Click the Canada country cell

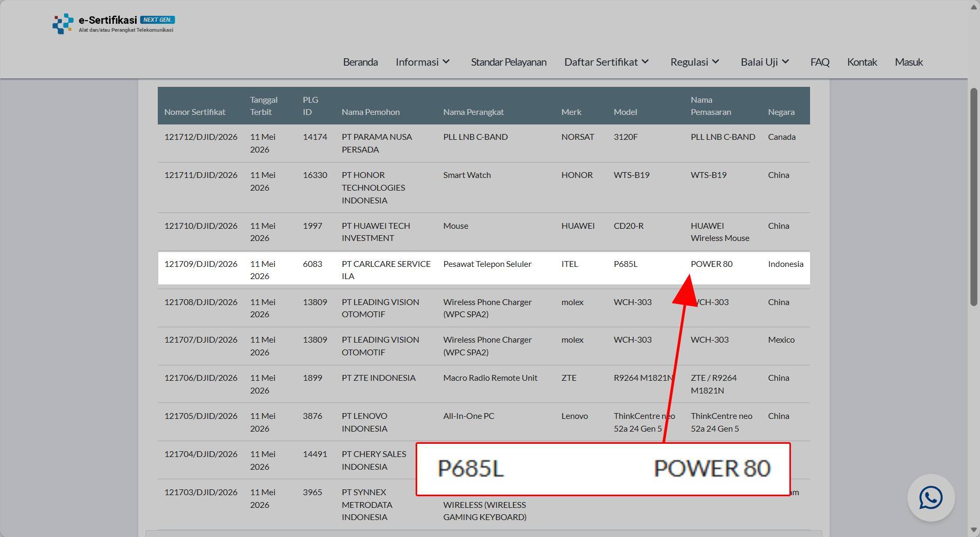click(781, 137)
